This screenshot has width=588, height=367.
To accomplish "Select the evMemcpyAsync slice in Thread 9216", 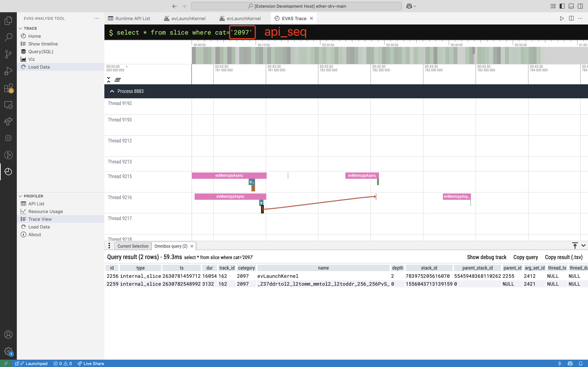I will (230, 197).
